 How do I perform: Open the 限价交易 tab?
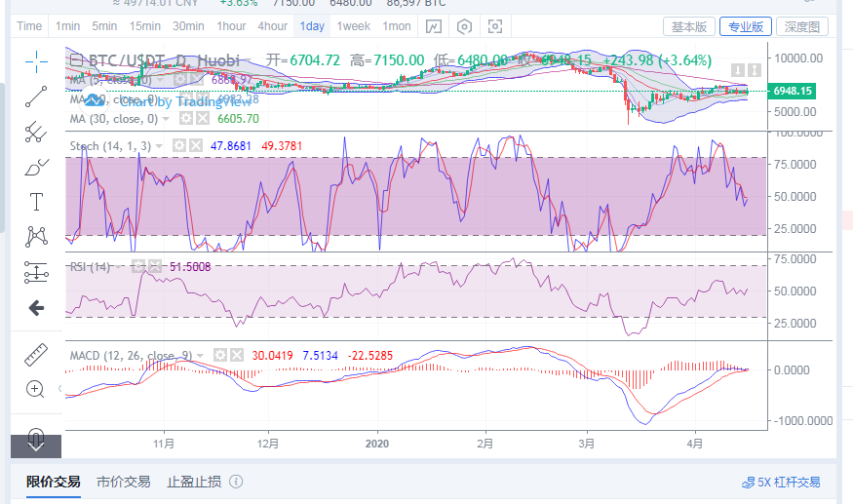point(54,482)
